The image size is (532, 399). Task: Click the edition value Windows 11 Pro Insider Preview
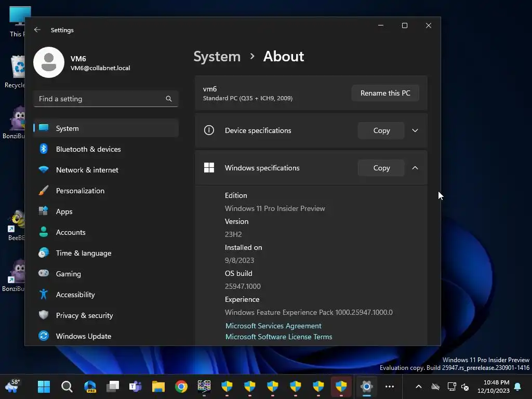pyautogui.click(x=275, y=208)
